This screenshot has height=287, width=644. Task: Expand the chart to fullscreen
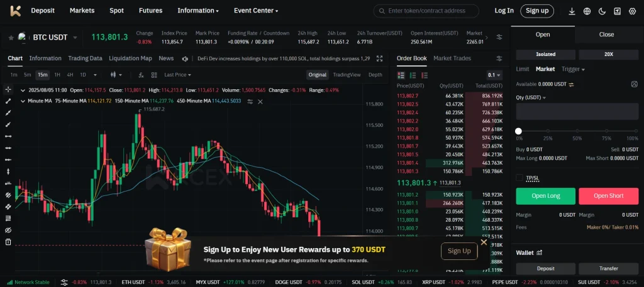coord(379,58)
